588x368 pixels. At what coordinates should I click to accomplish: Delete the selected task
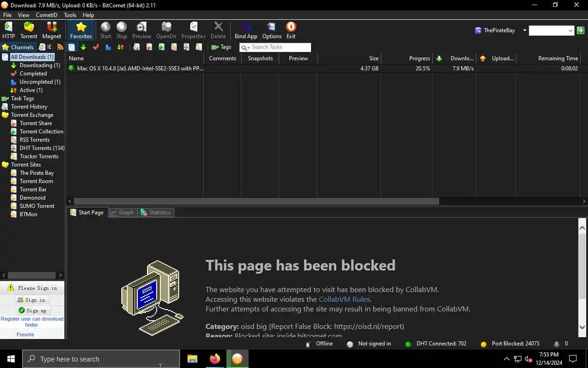[x=218, y=30]
